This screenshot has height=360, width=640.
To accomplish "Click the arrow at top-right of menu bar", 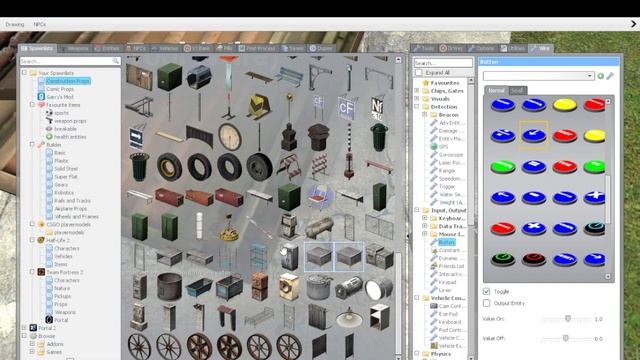I will tap(633, 24).
